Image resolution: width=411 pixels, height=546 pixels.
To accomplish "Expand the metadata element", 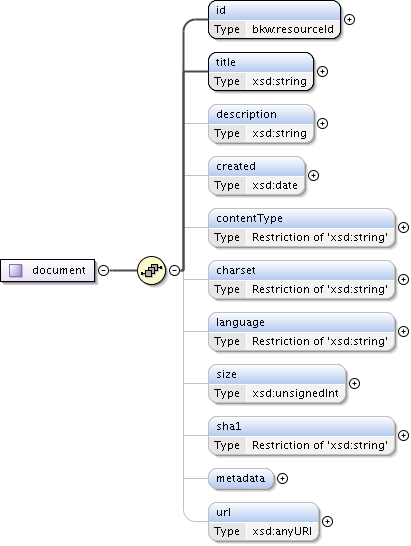I will pyautogui.click(x=282, y=478).
